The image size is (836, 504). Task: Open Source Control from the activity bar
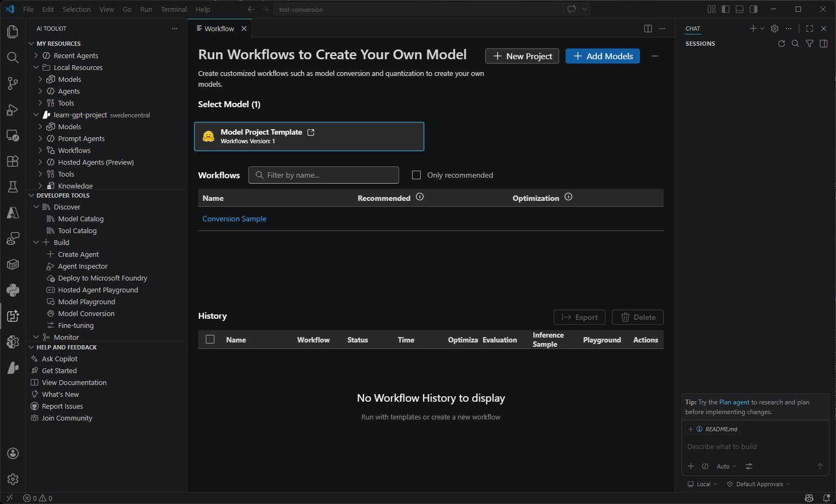tap(13, 83)
